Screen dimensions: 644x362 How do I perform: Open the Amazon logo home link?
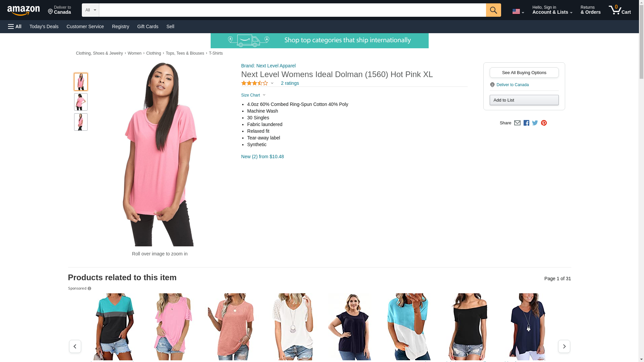point(23,10)
